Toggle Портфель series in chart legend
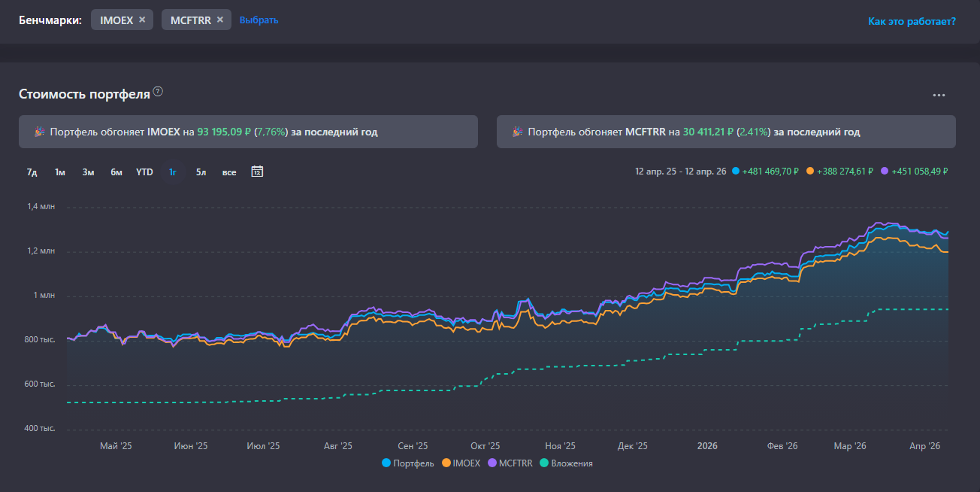This screenshot has height=492, width=980. pyautogui.click(x=408, y=463)
